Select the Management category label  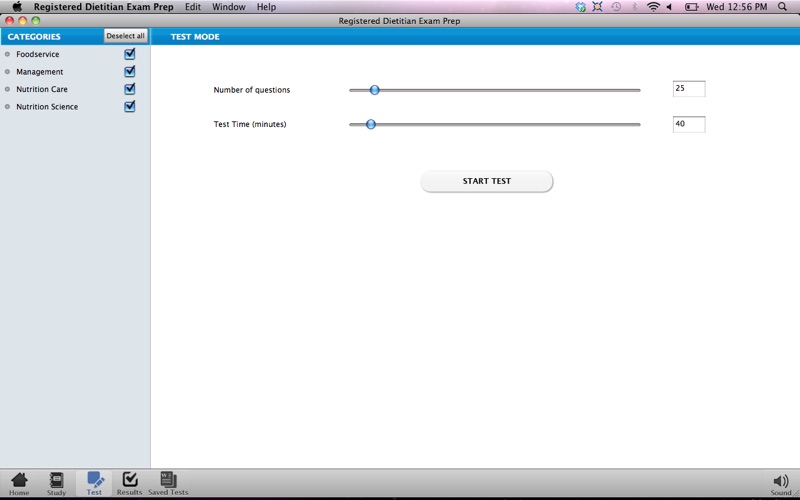tap(40, 71)
